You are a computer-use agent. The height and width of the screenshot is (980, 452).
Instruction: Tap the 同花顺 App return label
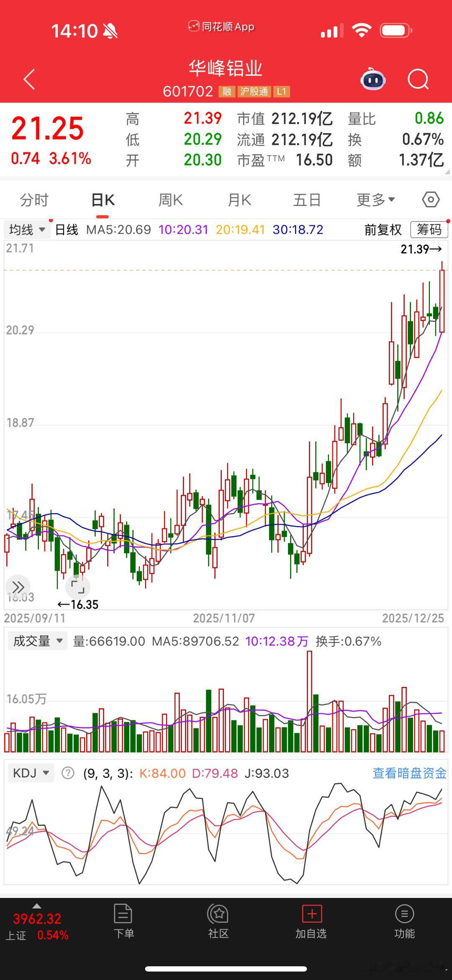tap(221, 27)
